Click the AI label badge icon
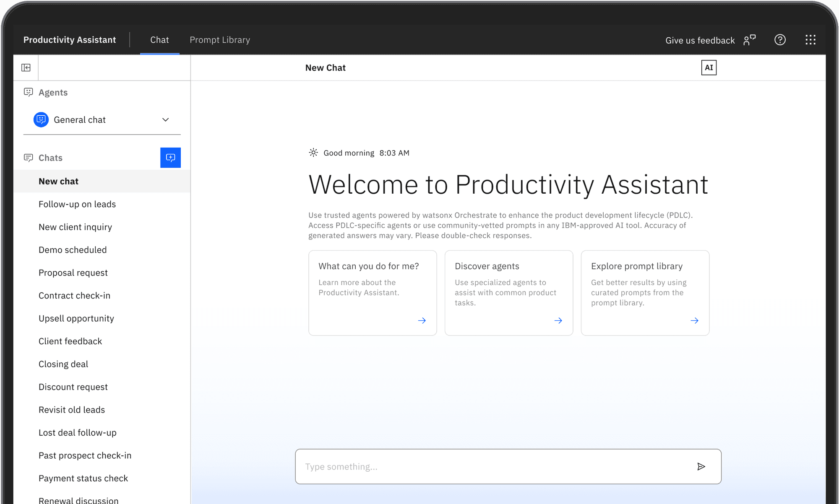 click(x=709, y=68)
